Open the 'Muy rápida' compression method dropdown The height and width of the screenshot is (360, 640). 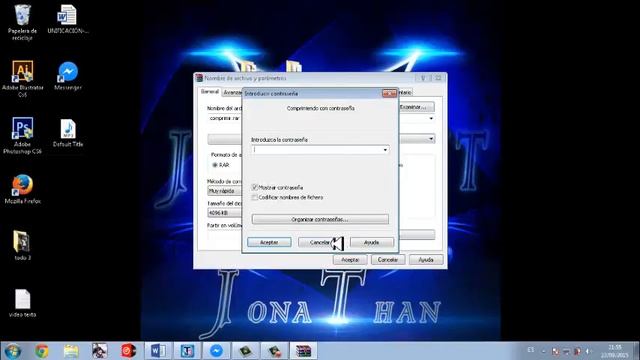[x=224, y=191]
